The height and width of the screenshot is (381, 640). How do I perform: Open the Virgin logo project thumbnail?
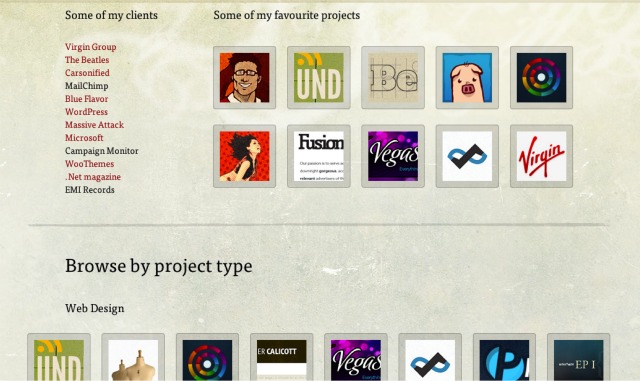[542, 156]
